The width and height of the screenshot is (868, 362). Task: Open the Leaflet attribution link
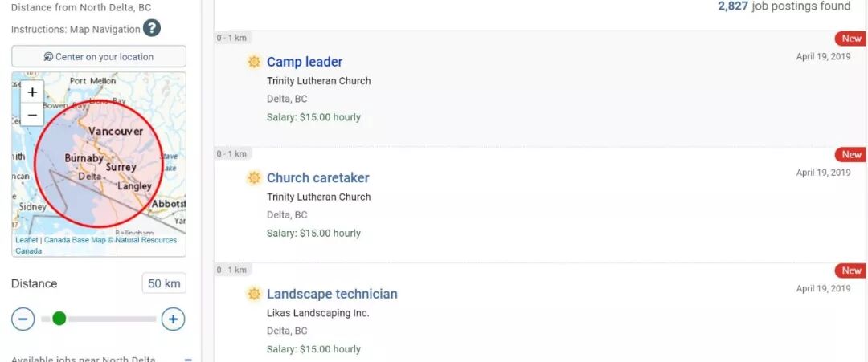click(x=27, y=240)
